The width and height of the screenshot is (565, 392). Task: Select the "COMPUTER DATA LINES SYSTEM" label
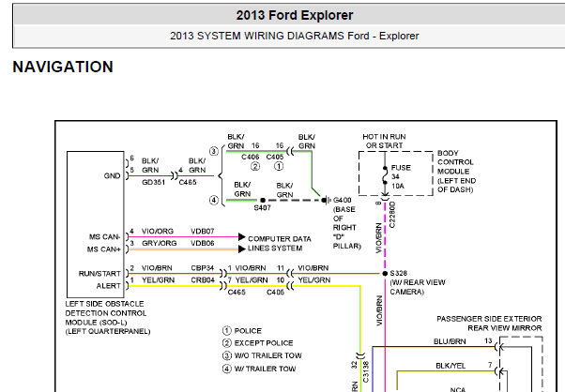coord(280,244)
